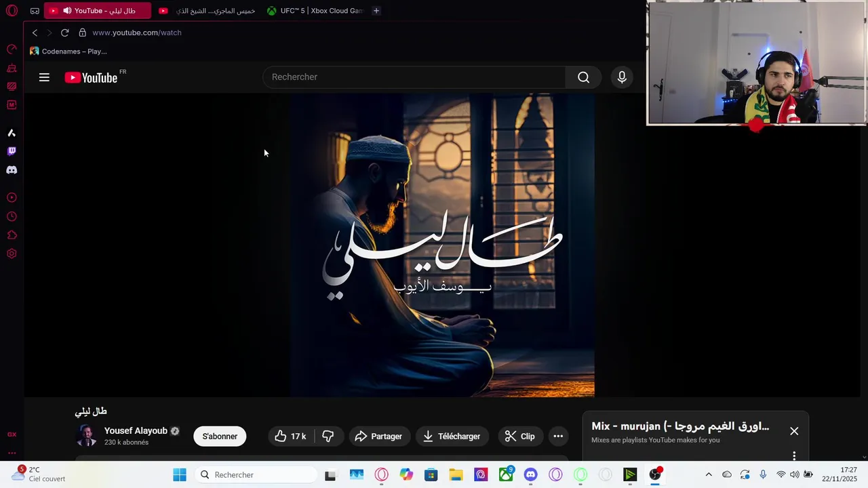
Task: Click the Mix - murujan playlist title
Action: point(680,426)
